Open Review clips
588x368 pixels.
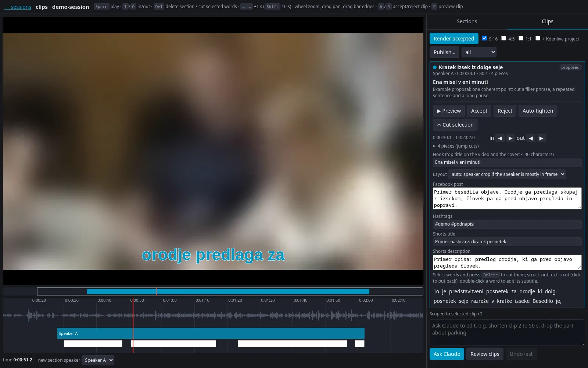[x=485, y=354]
